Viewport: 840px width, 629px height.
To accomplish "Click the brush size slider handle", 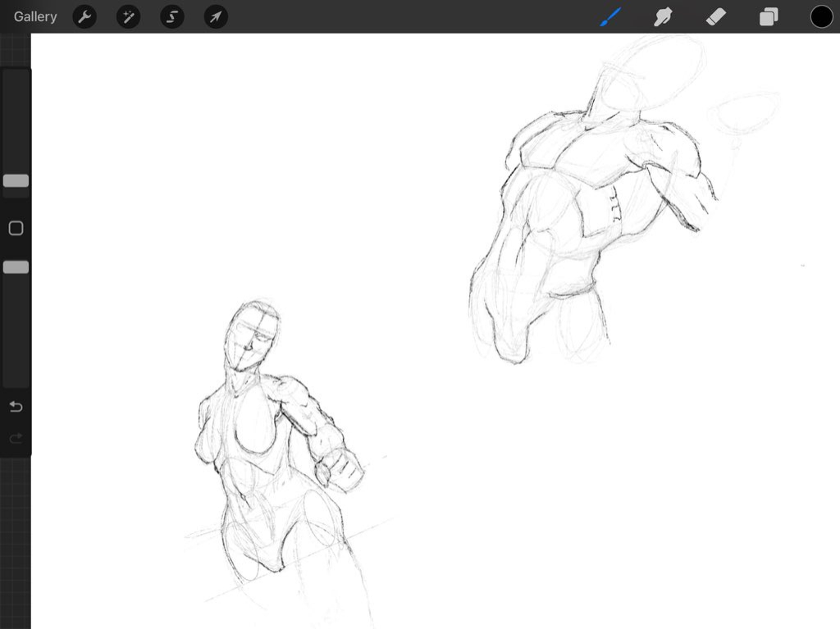I will (16, 180).
